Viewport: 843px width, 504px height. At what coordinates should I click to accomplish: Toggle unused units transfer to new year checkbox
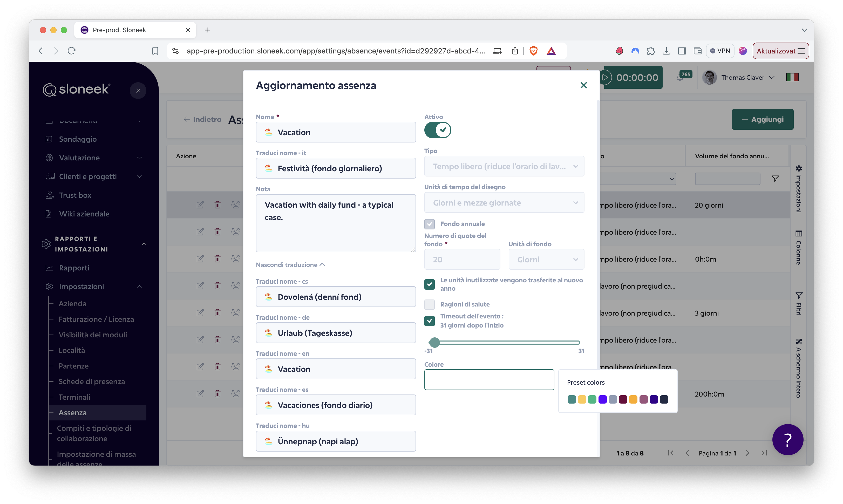click(x=429, y=284)
